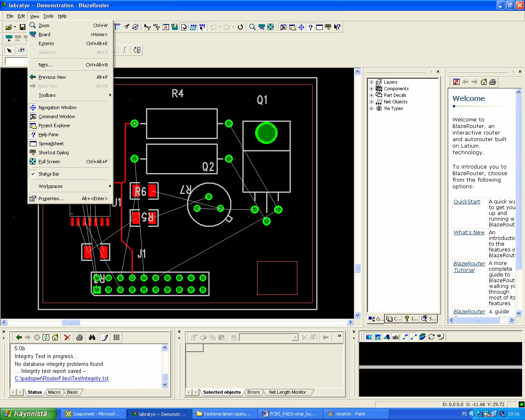
Task: Click the Help question-mark toolbar icon
Action: click(x=310, y=27)
